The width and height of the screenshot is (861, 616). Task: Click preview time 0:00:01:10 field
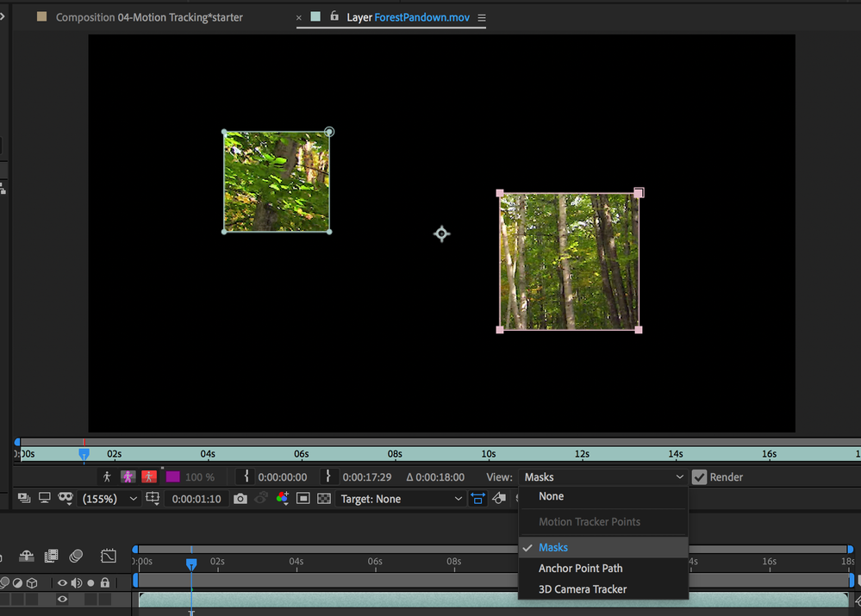click(197, 499)
